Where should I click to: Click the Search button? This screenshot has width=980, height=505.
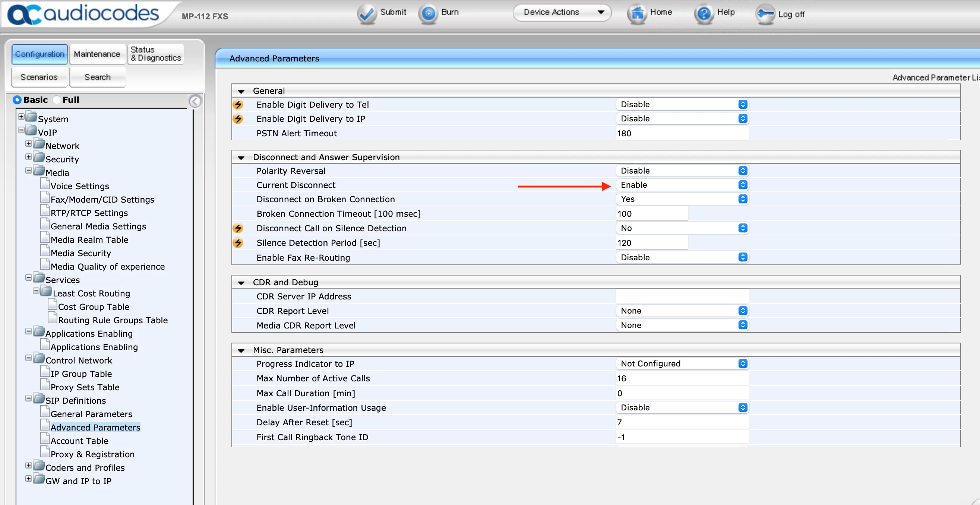97,77
